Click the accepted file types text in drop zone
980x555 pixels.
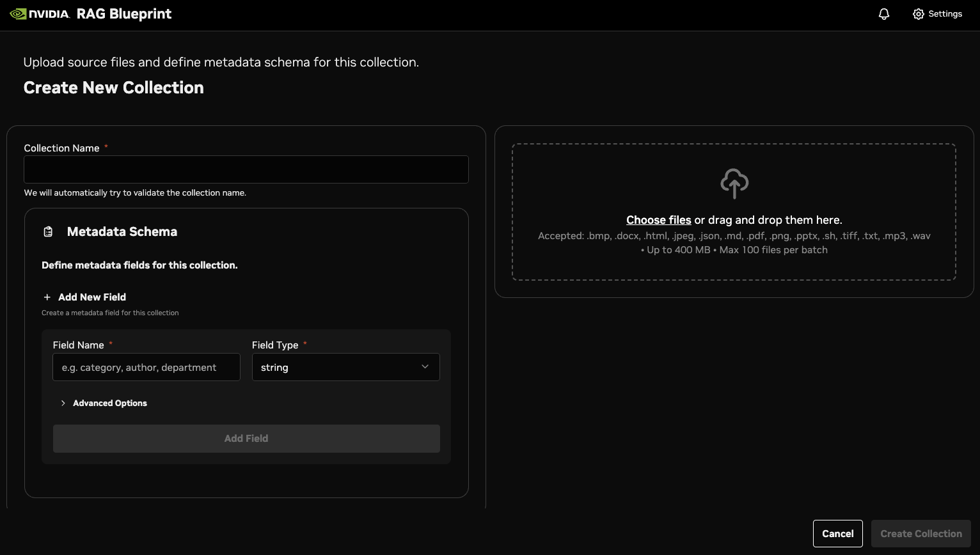click(734, 236)
